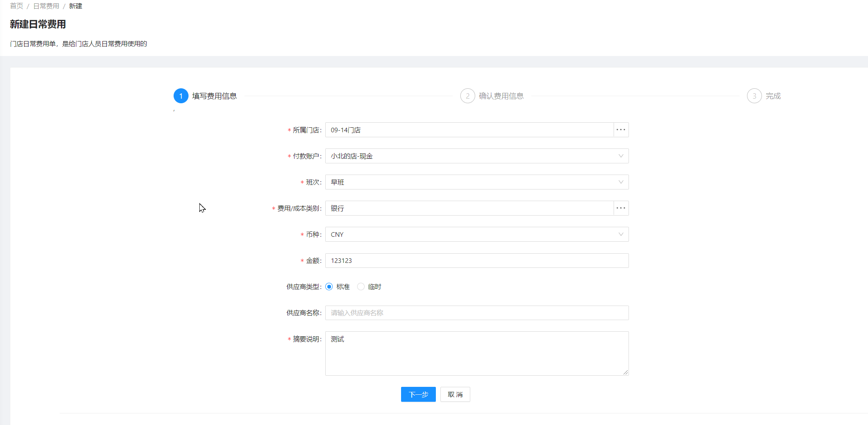Screen dimensions: 868x425
Task: Open category picker ellipsis for 费用/成本类别
Action: [x=621, y=208]
